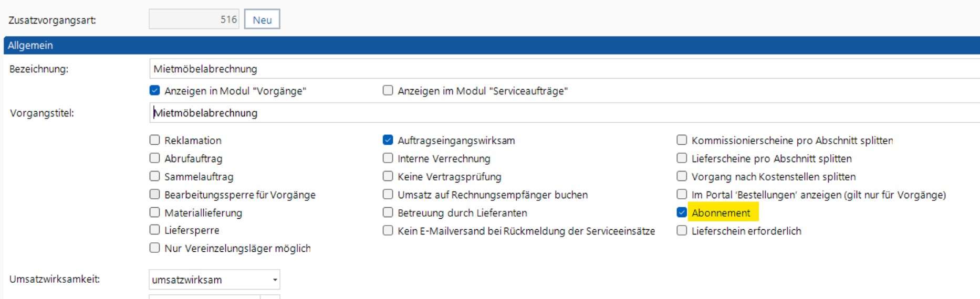This screenshot has width=980, height=299.
Task: Enable Betreuung durch Lieferanten
Action: [x=388, y=213]
